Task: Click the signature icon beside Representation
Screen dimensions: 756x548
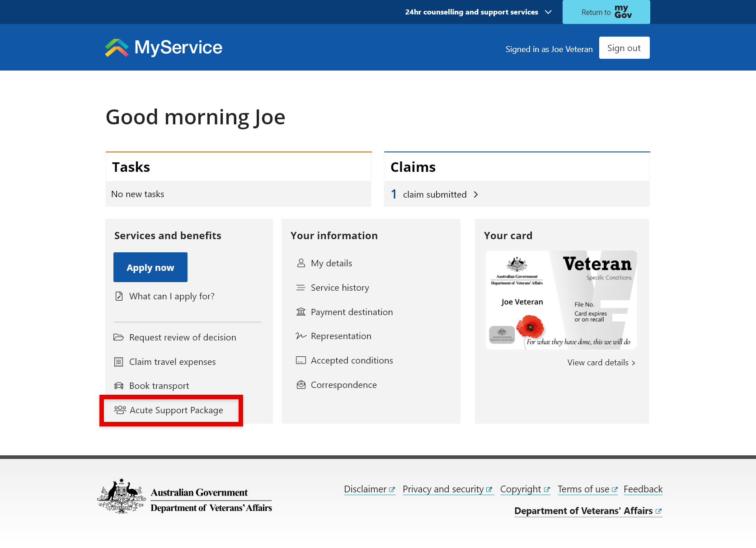Action: point(301,336)
